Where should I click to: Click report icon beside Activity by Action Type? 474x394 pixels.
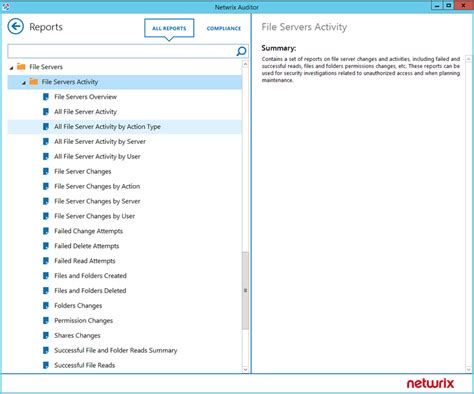[46, 127]
